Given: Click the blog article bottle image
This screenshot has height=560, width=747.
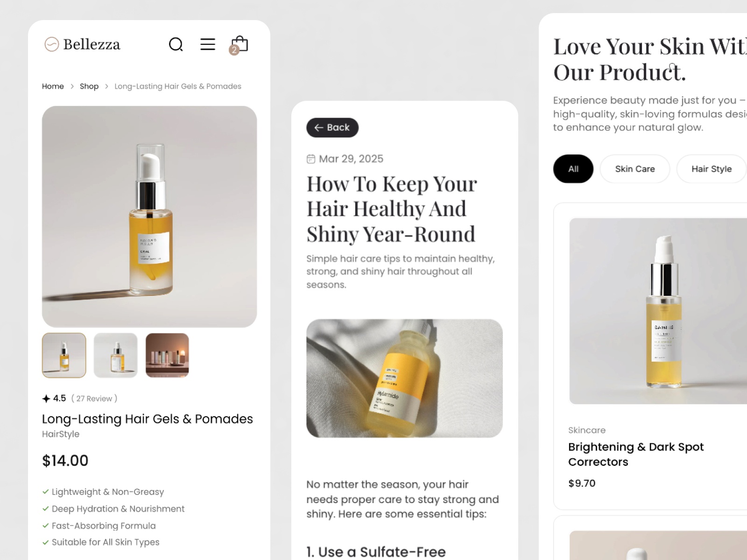Looking at the screenshot, I should coord(404,378).
